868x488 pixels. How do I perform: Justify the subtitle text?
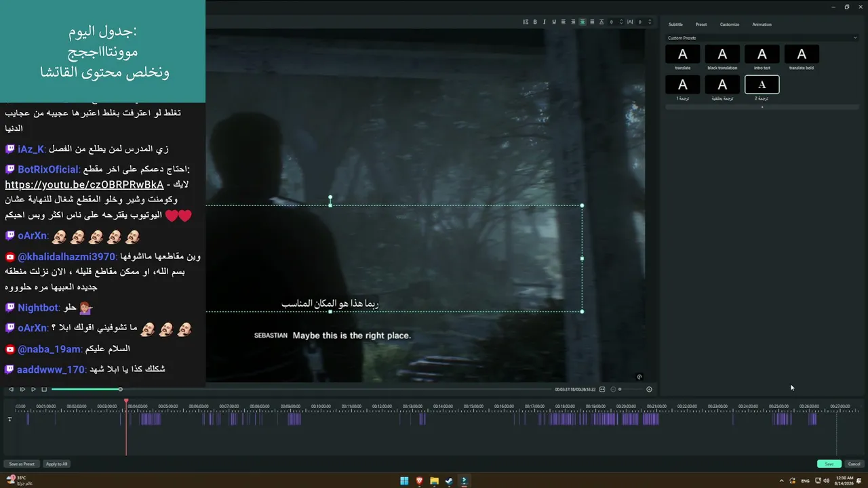[x=592, y=22]
